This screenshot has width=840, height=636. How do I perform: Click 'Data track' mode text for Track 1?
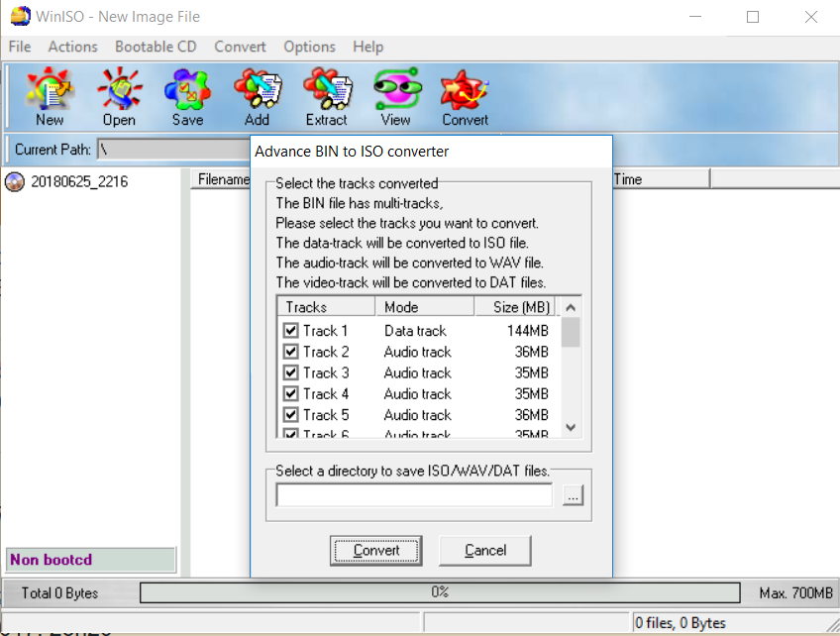[415, 331]
